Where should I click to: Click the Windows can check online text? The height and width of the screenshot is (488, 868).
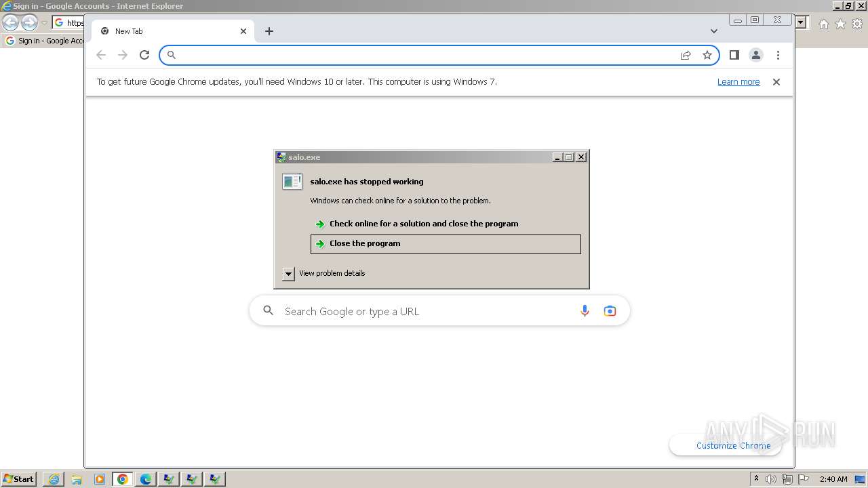pos(400,201)
